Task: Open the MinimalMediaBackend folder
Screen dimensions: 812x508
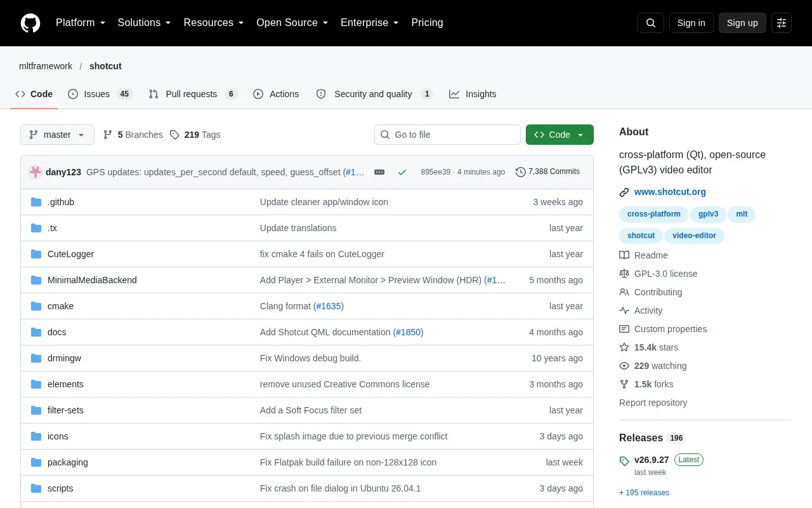Action: 92,280
